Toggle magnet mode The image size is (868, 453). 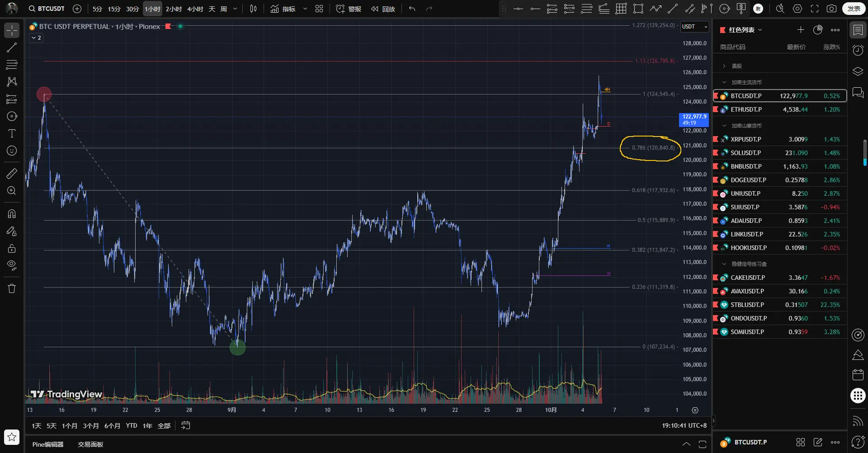click(12, 214)
